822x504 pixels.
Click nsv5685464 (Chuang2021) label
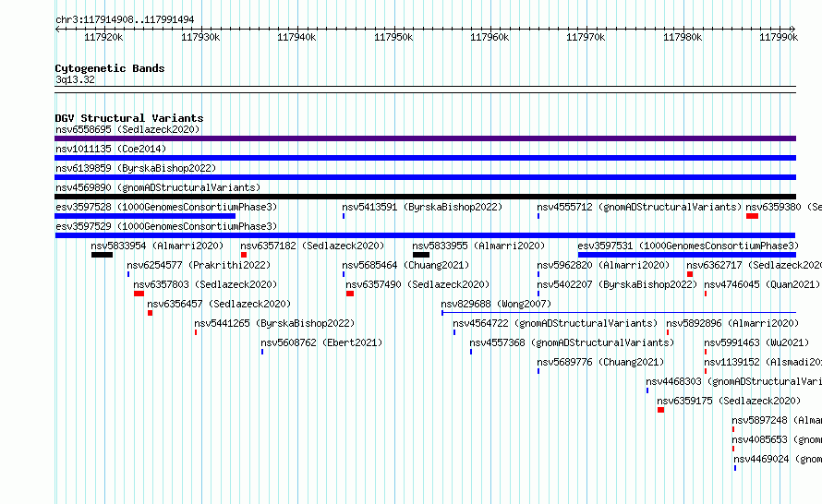pyautogui.click(x=405, y=265)
